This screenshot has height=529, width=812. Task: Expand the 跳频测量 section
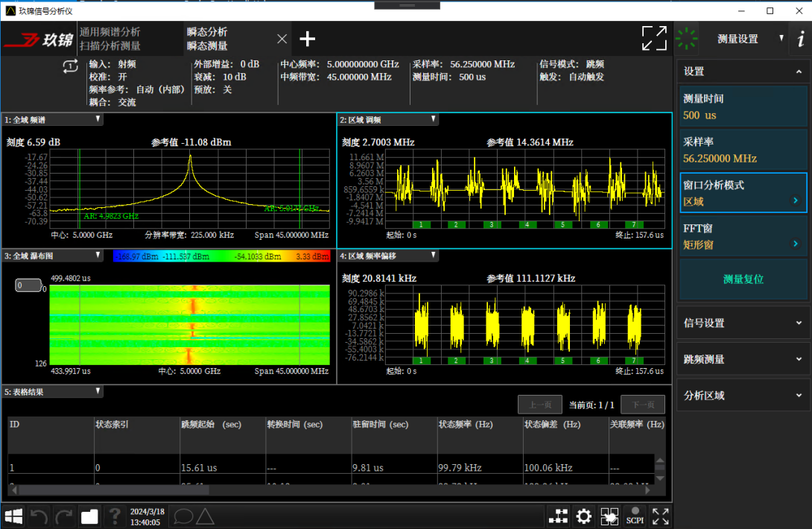[743, 359]
